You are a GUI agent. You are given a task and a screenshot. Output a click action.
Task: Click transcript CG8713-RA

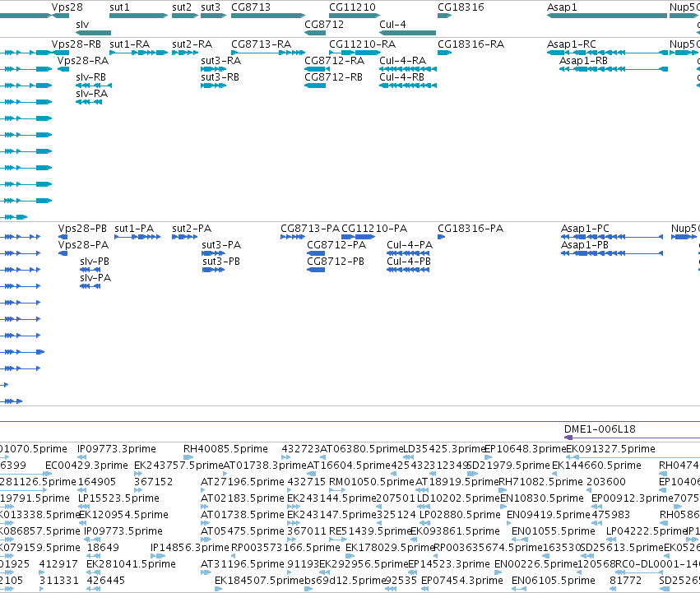pyautogui.click(x=261, y=44)
